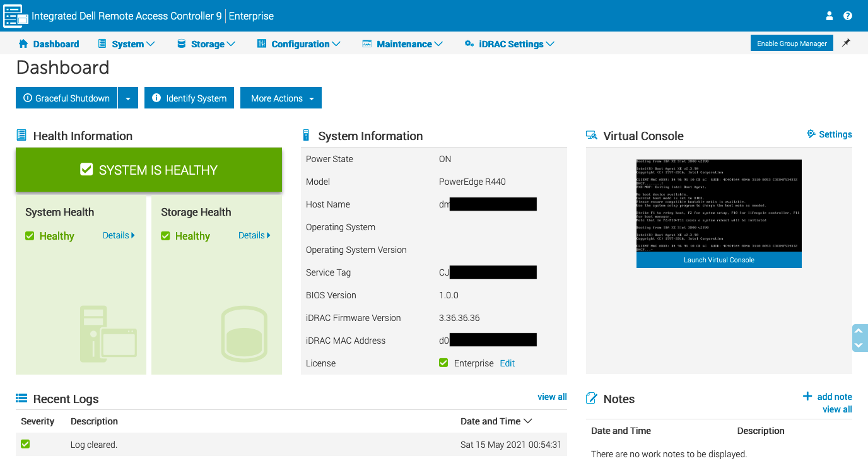Image resolution: width=868 pixels, height=473 pixels.
Task: Expand the More Actions dropdown
Action: 281,98
